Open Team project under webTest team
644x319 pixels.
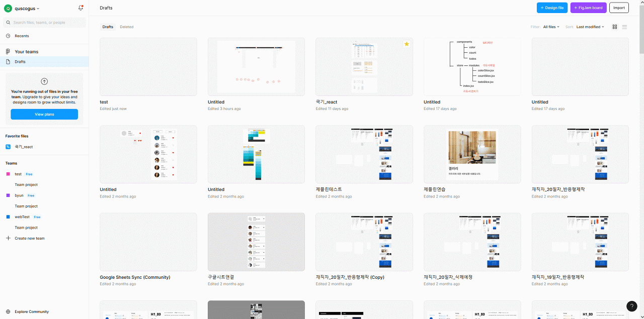click(x=26, y=228)
